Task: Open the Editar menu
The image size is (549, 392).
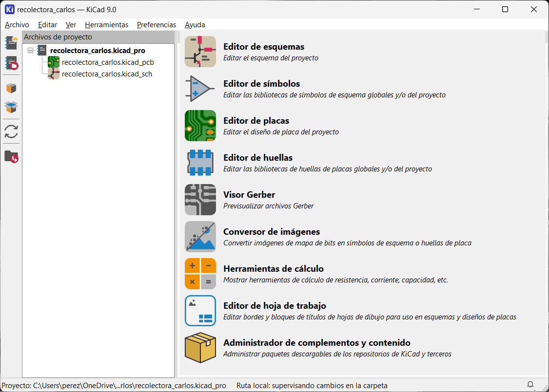Action: pyautogui.click(x=48, y=25)
